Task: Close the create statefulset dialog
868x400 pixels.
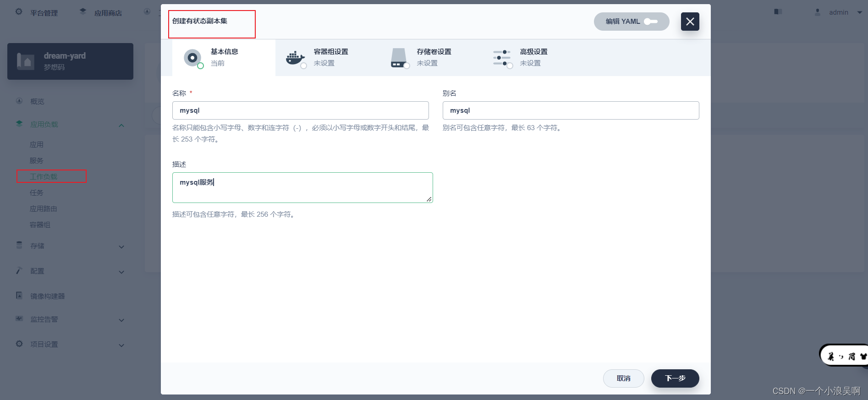Action: [690, 22]
